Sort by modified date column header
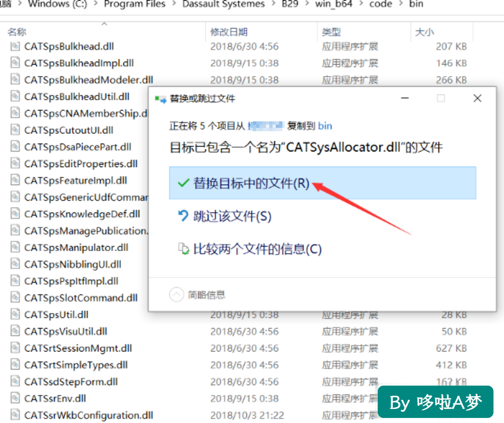This screenshot has height=423, width=504. pos(229,32)
